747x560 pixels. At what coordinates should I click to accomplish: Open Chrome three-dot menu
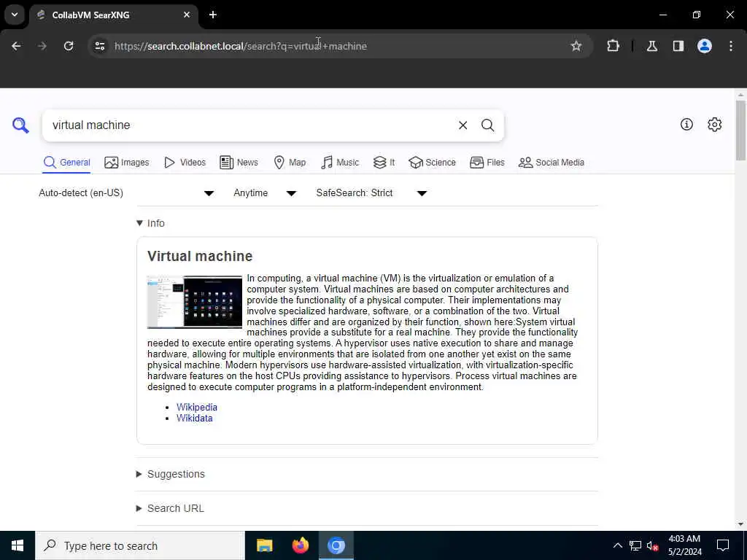731,46
